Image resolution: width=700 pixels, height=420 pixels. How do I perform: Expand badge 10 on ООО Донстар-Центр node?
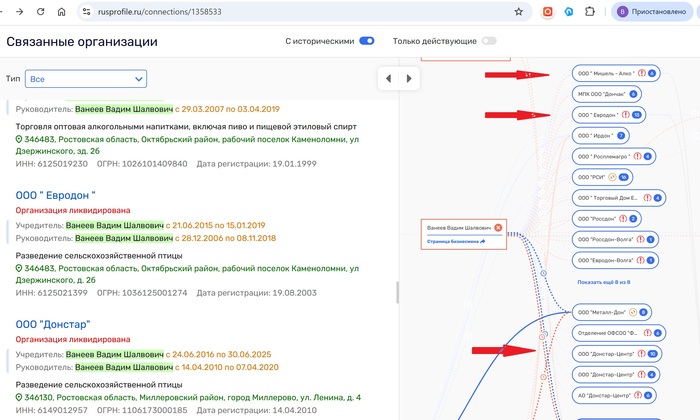click(x=652, y=354)
